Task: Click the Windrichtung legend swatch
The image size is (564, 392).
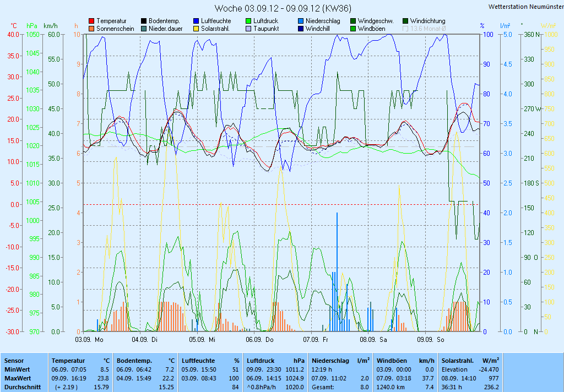Action: [405, 21]
